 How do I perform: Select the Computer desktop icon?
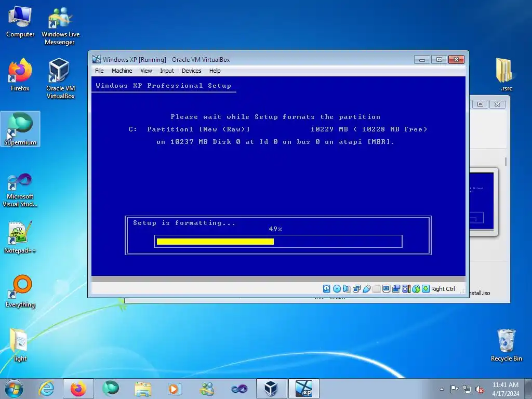20,22
